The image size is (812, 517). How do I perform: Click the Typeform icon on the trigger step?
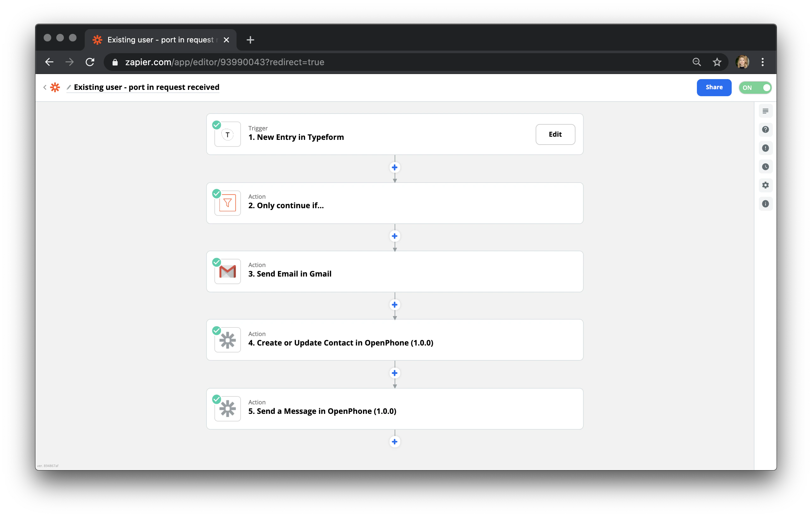click(227, 134)
